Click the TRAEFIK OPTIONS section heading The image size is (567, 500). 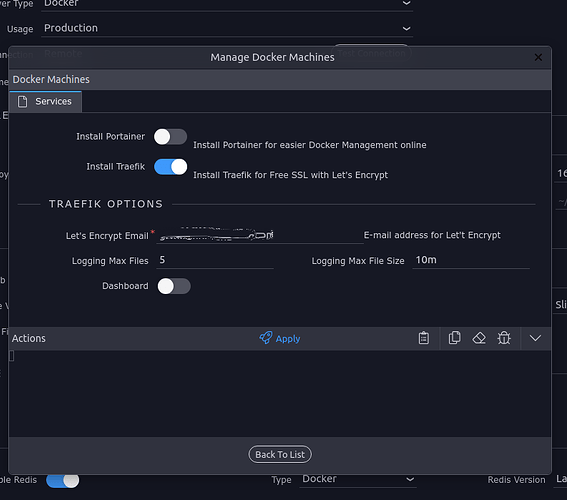[106, 204]
